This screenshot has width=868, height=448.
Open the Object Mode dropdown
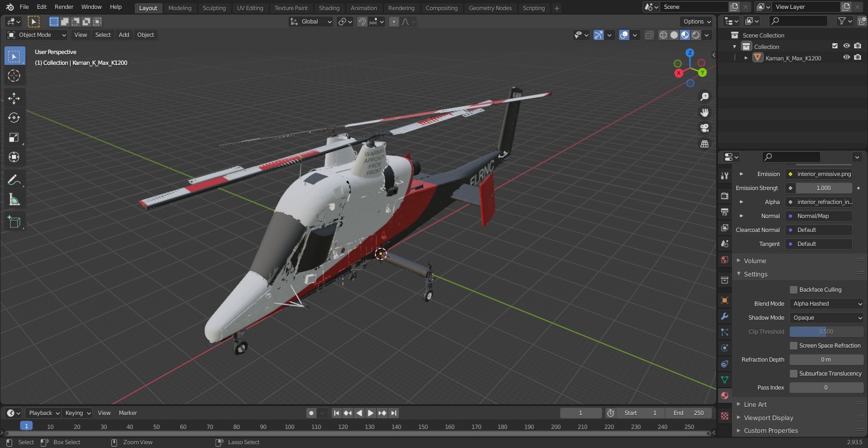(x=37, y=35)
